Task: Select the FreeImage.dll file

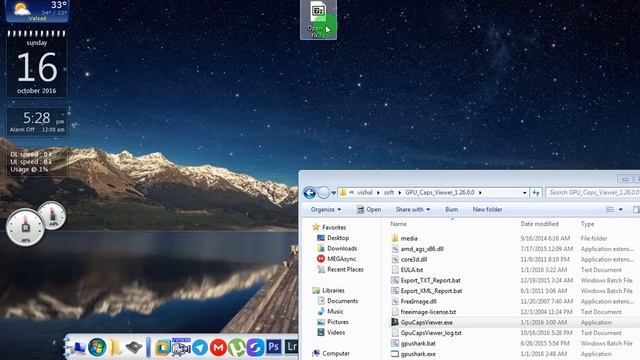Action: click(418, 301)
